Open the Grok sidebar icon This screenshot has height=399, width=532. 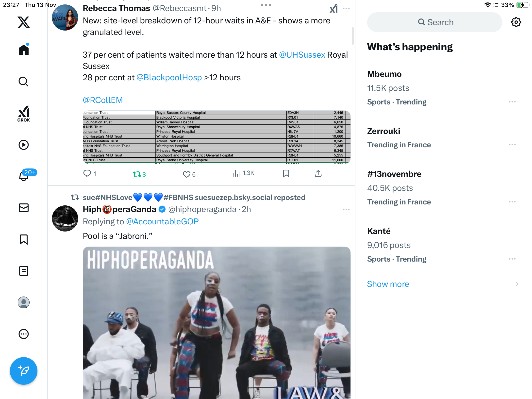tap(24, 114)
